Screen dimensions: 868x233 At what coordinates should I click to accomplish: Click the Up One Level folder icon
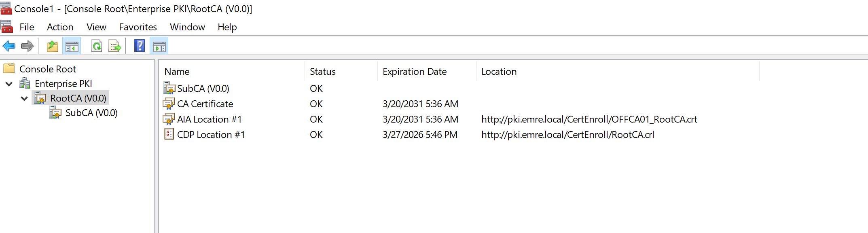pyautogui.click(x=53, y=47)
